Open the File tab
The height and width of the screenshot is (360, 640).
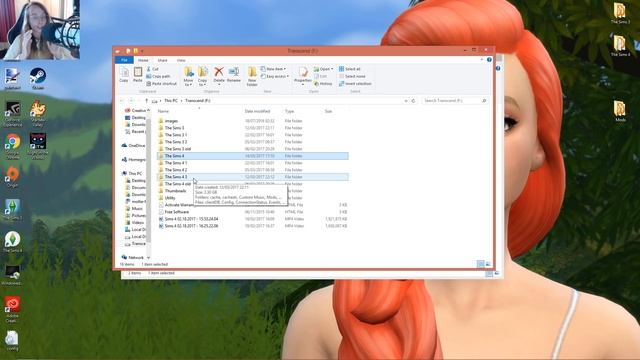click(124, 60)
